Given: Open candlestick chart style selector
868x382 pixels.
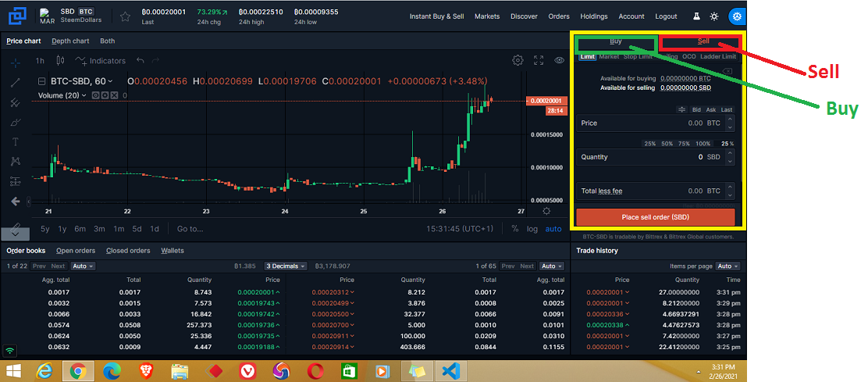Looking at the screenshot, I should (x=60, y=60).
